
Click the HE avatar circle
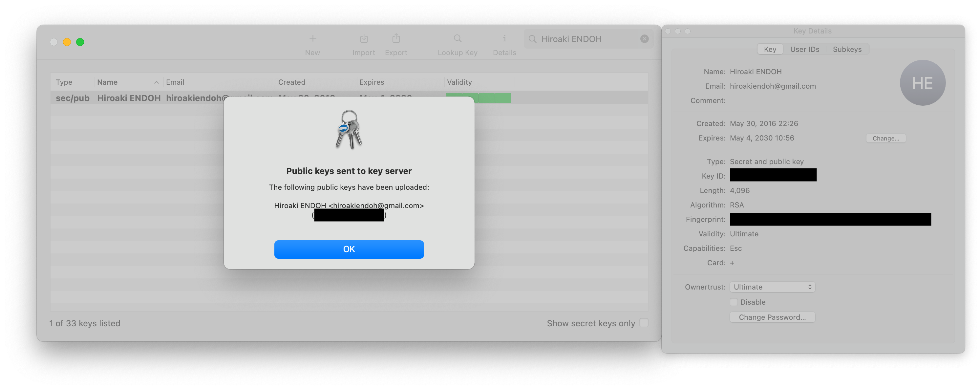pos(922,83)
